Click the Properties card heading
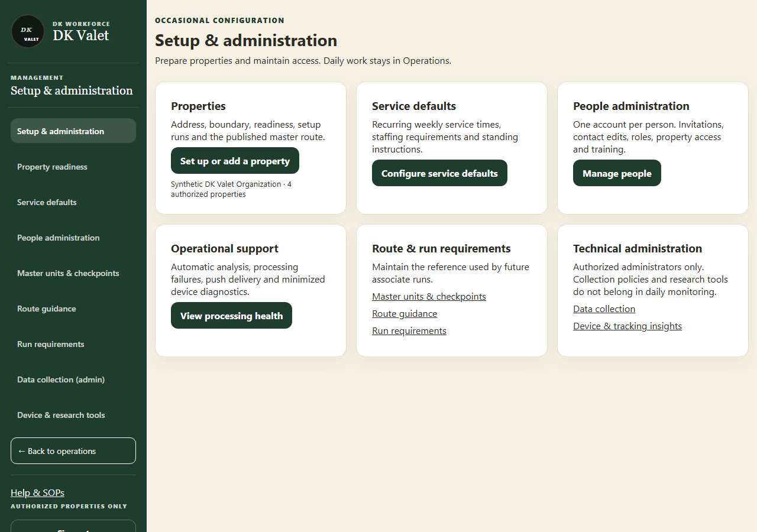The image size is (757, 532). 198,106
